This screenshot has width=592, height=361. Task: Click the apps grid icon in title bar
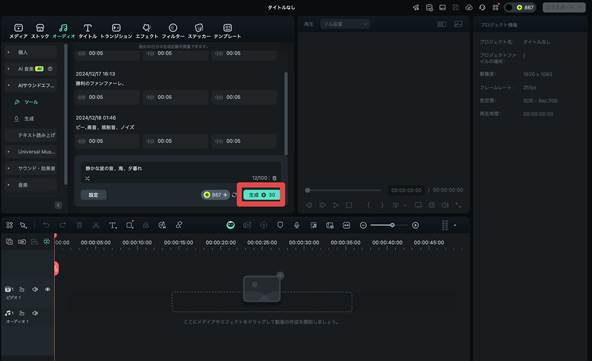click(495, 7)
